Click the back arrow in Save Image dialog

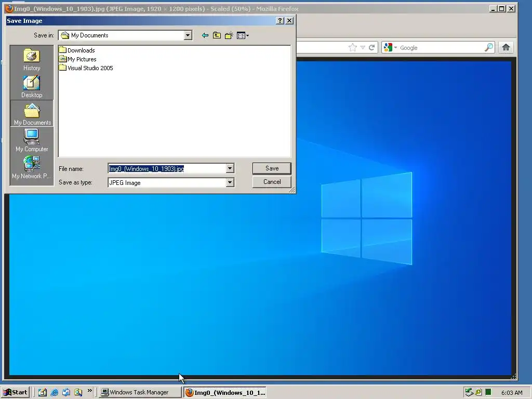pyautogui.click(x=205, y=35)
